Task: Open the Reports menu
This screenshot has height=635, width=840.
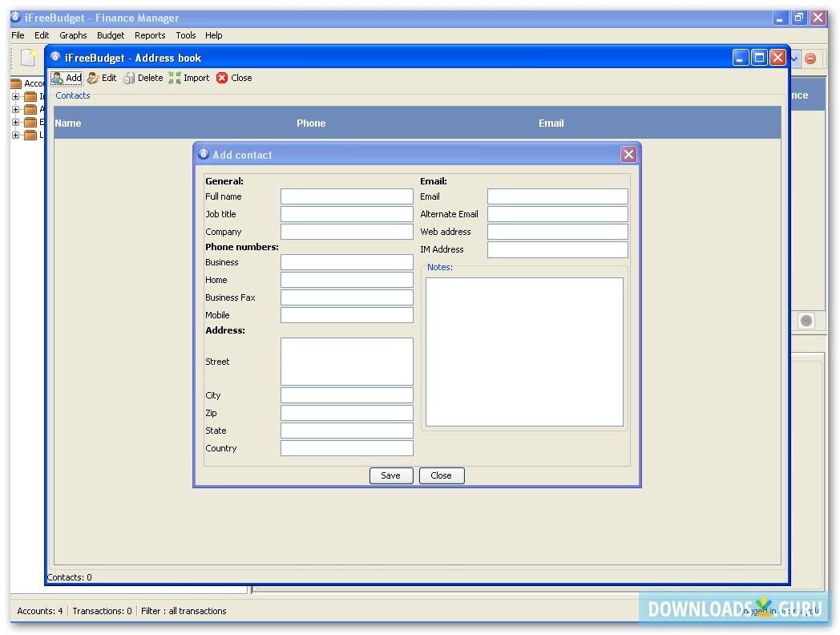Action: point(150,35)
